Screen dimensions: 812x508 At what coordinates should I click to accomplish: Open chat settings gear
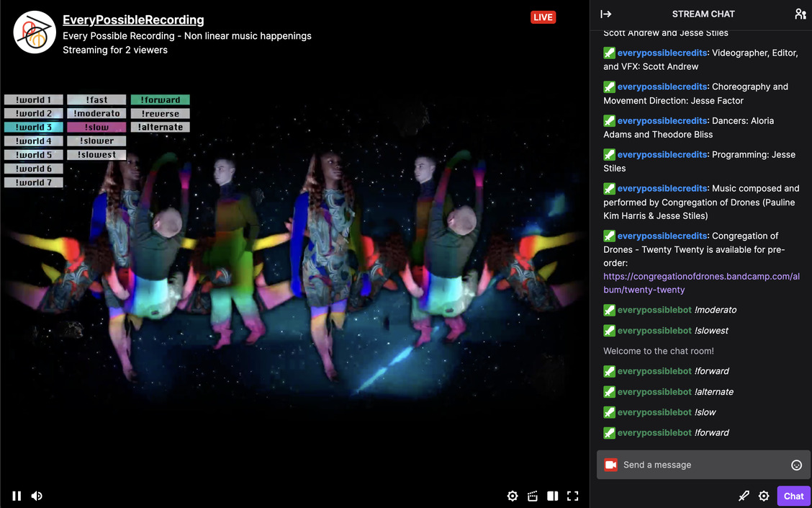(764, 496)
